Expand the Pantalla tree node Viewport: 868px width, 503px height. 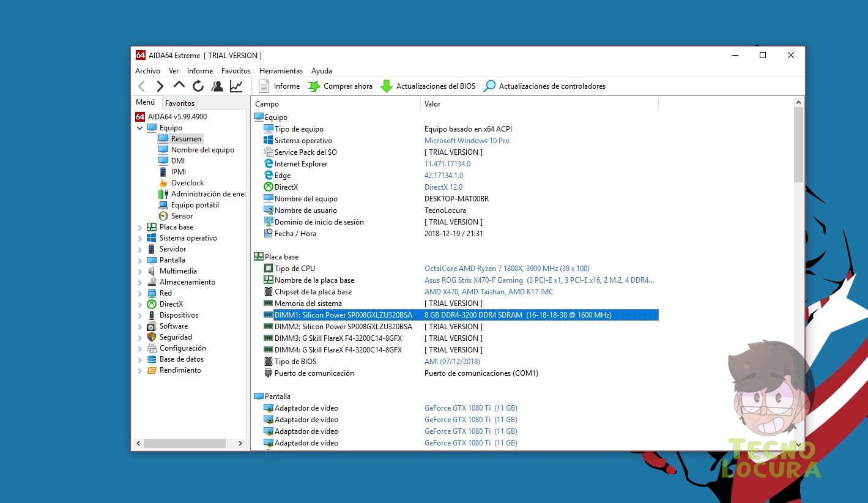point(140,260)
